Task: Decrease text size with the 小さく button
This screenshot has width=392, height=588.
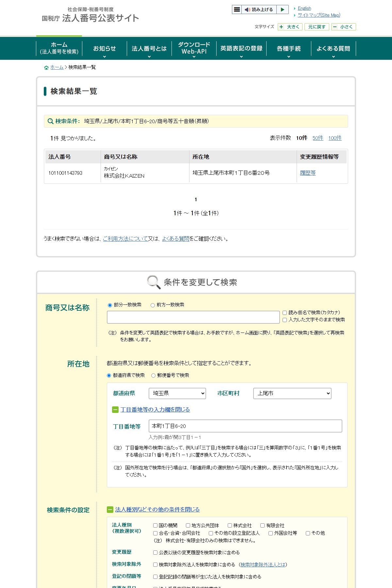Action: (x=343, y=27)
